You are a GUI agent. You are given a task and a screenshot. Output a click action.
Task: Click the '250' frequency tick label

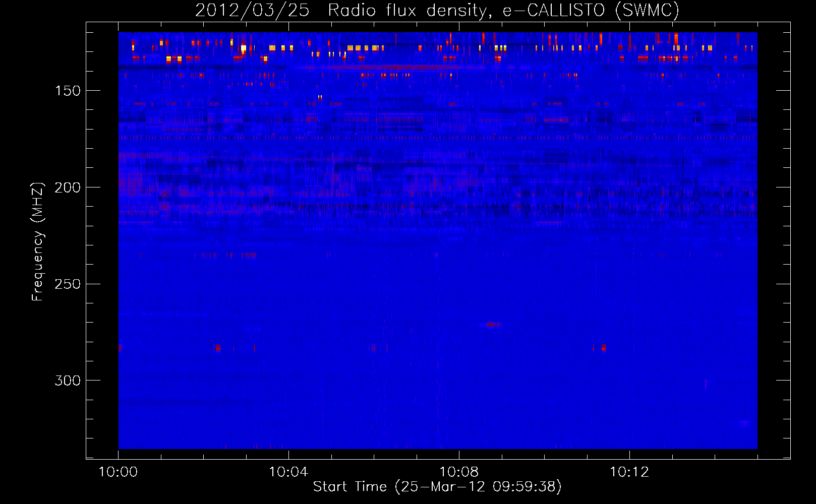[x=68, y=284]
